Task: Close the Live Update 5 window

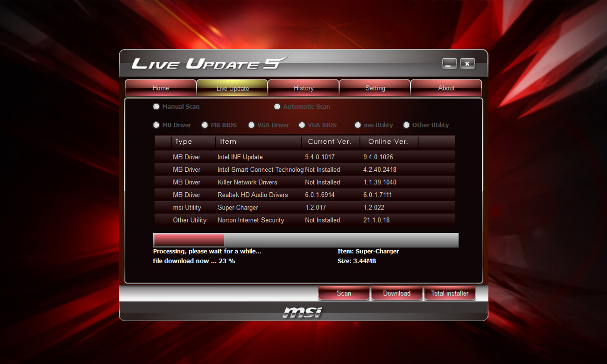Action: tap(467, 64)
